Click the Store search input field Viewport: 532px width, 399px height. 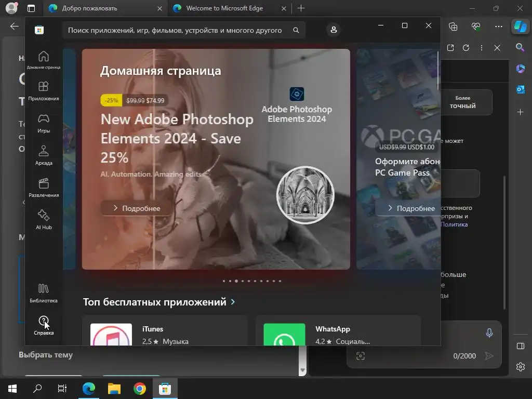[x=183, y=30]
